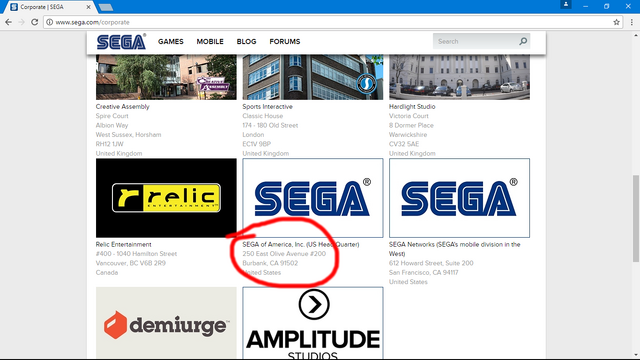This screenshot has width=640, height=360.
Task: Click the Creative Assembly studio name
Action: click(122, 107)
